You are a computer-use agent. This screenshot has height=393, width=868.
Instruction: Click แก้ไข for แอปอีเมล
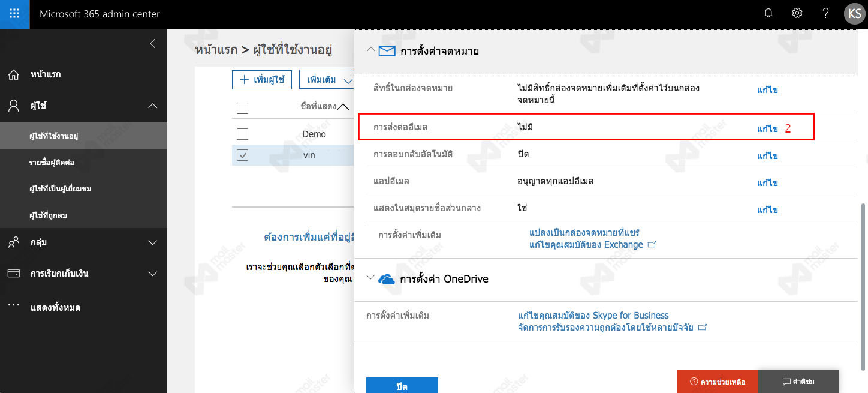[767, 183]
